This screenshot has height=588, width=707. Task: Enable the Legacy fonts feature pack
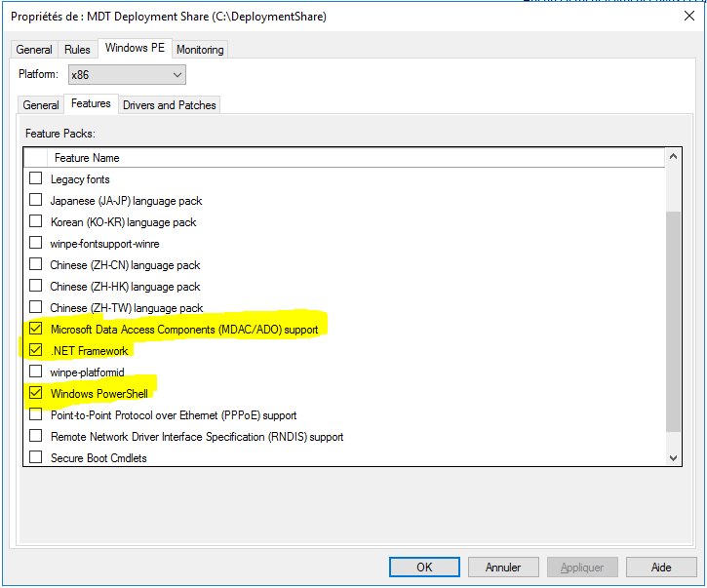pyautogui.click(x=36, y=179)
